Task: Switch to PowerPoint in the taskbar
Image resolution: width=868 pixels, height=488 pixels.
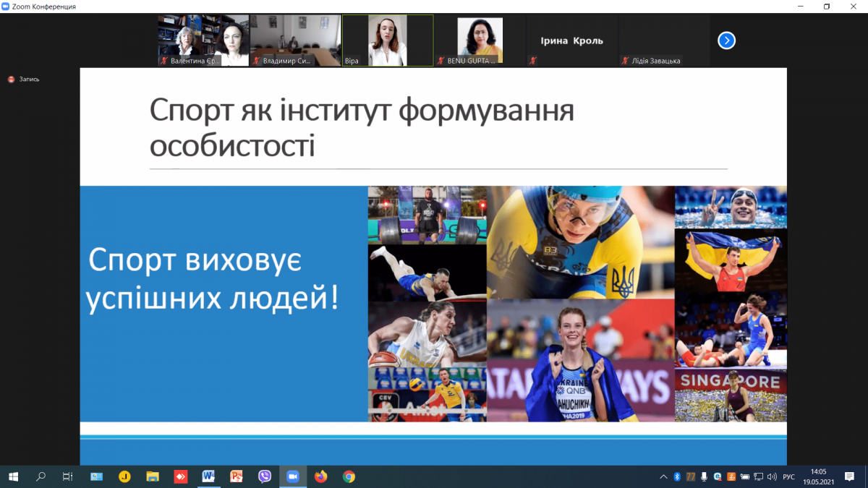Action: coord(237,476)
